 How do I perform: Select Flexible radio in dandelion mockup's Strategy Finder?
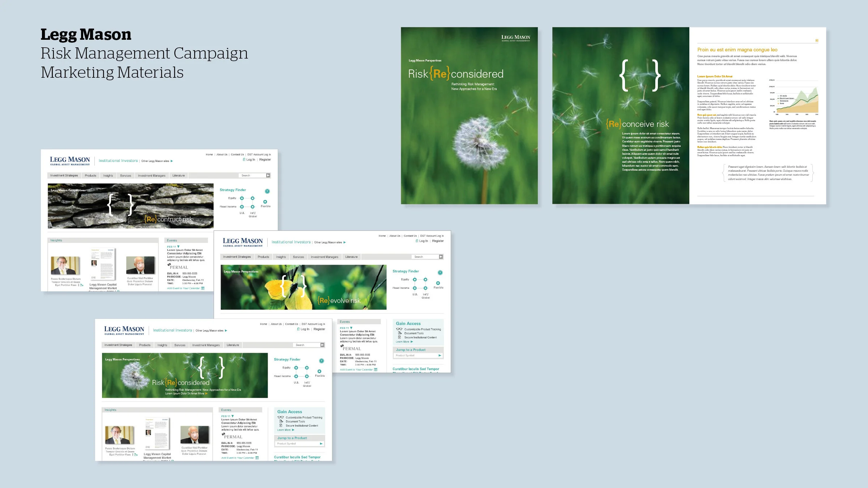319,371
